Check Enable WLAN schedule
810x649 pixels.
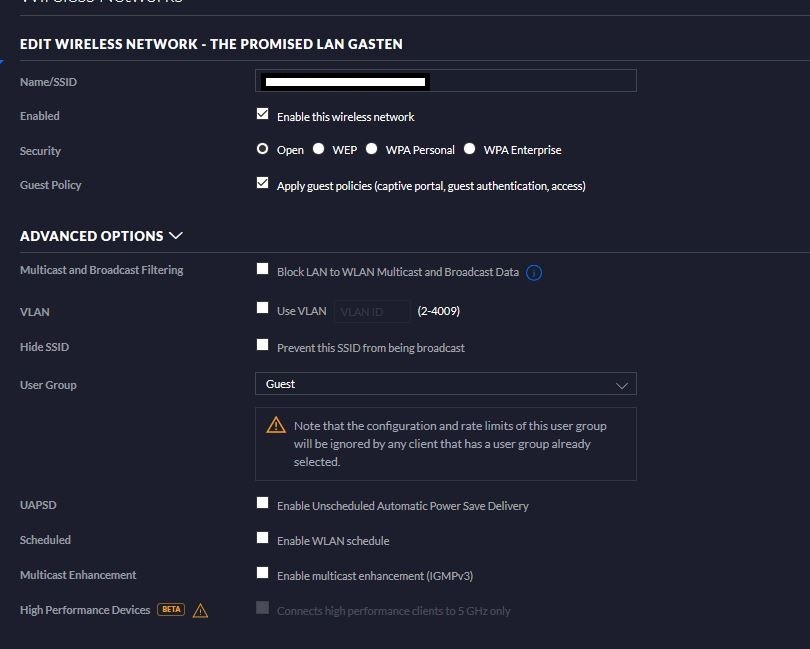click(x=263, y=538)
